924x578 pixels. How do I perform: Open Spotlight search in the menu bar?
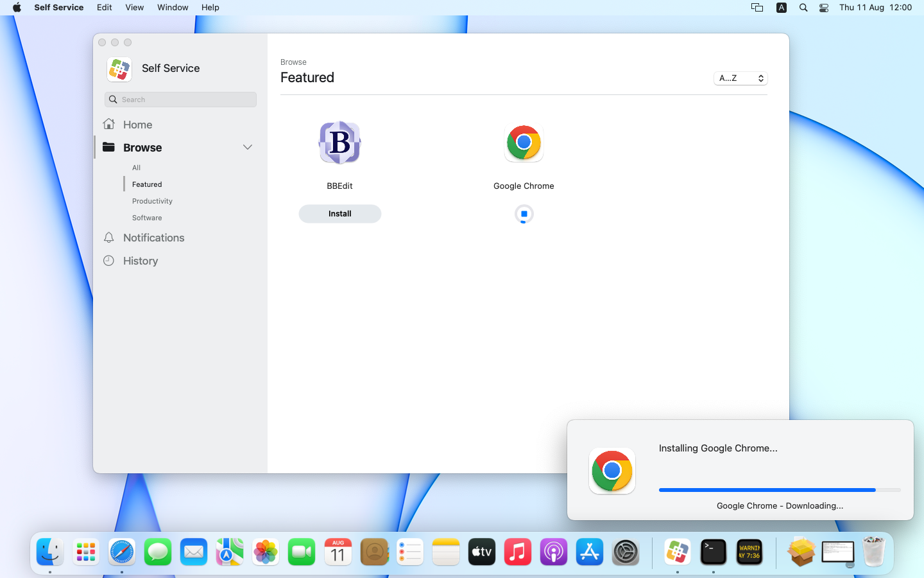803,8
